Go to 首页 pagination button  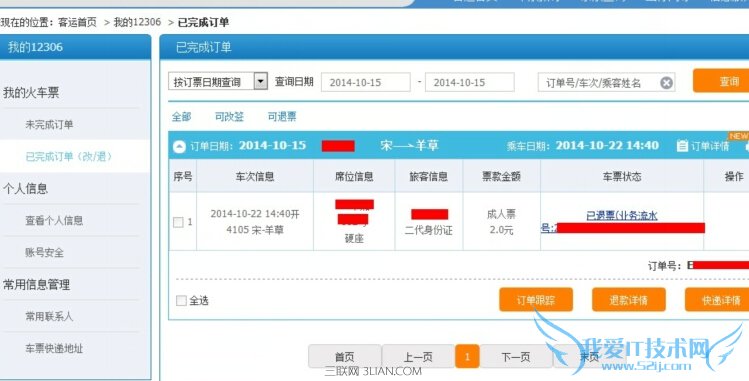click(x=344, y=357)
